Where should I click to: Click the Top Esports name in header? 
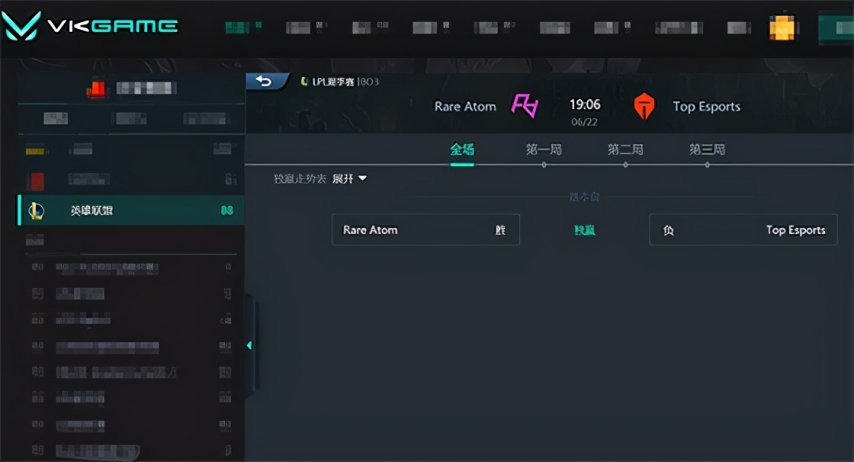point(706,106)
